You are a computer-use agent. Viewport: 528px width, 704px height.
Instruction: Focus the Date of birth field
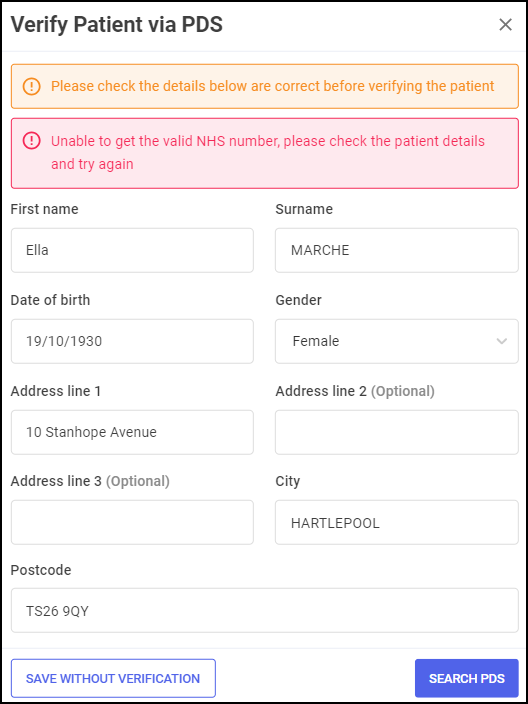(132, 341)
